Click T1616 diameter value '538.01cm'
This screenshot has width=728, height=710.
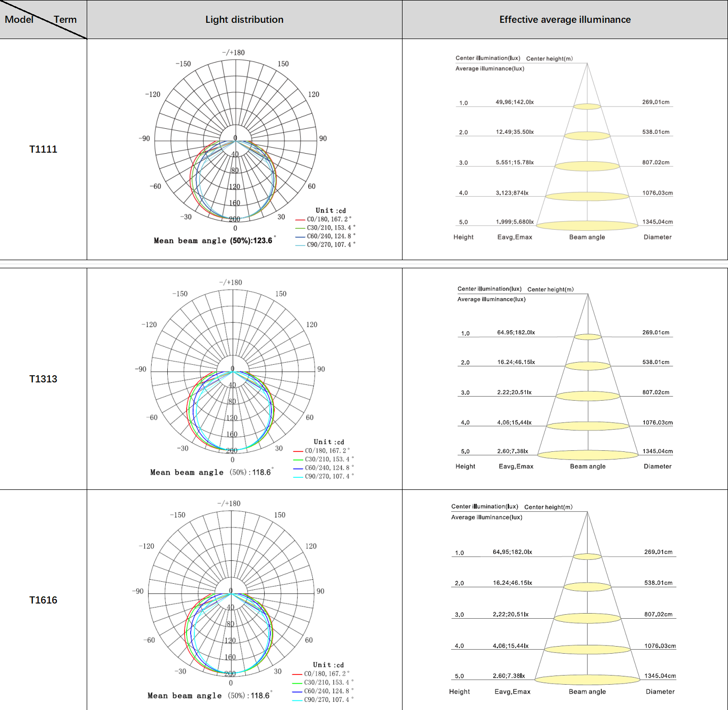(659, 583)
